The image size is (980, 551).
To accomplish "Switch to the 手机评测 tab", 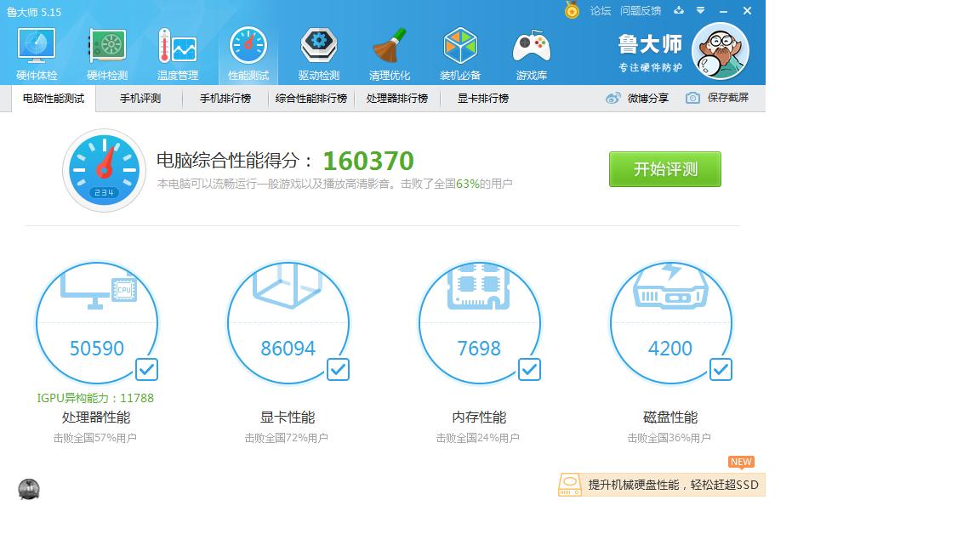I will click(x=139, y=98).
